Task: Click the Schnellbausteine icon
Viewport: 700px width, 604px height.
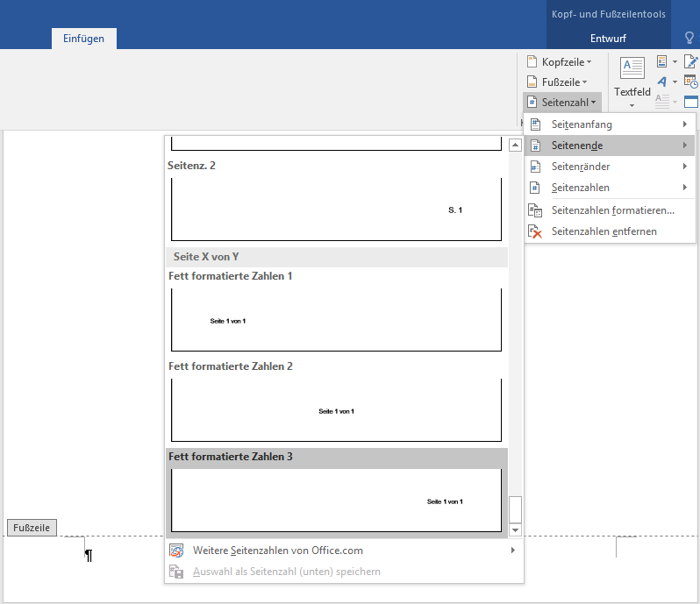Action: [662, 61]
